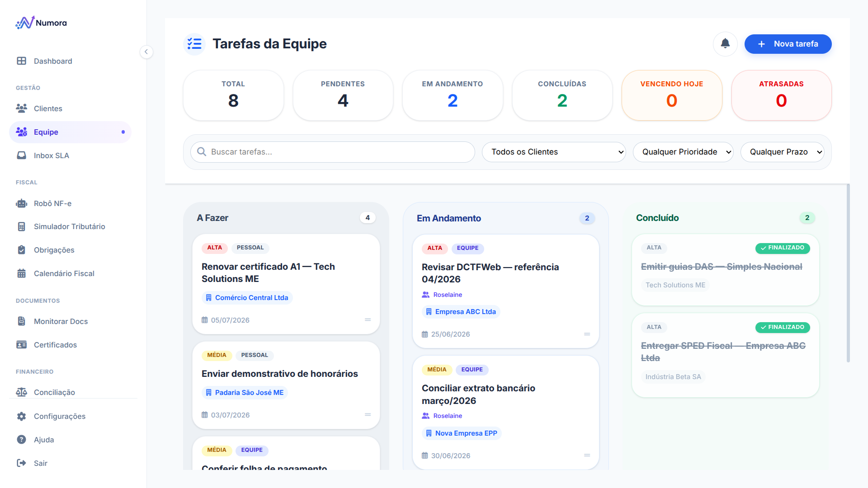Screen dimensions: 868x488
Task: Open notifications bell
Action: tap(725, 44)
